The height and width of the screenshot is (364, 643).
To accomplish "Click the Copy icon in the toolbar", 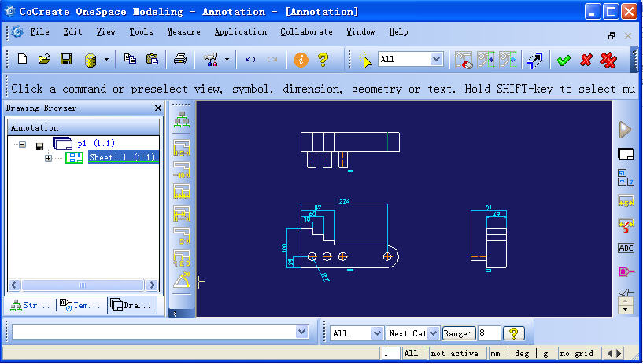I will point(130,60).
